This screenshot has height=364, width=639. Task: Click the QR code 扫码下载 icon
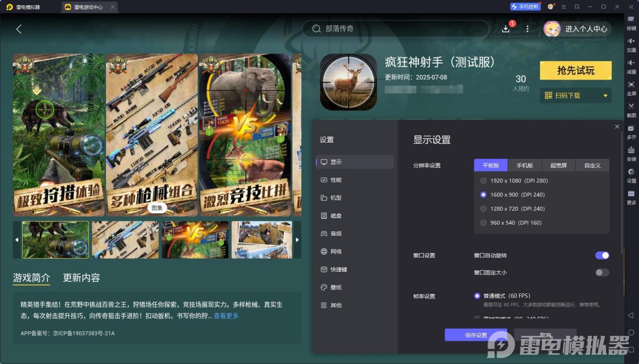[549, 95]
